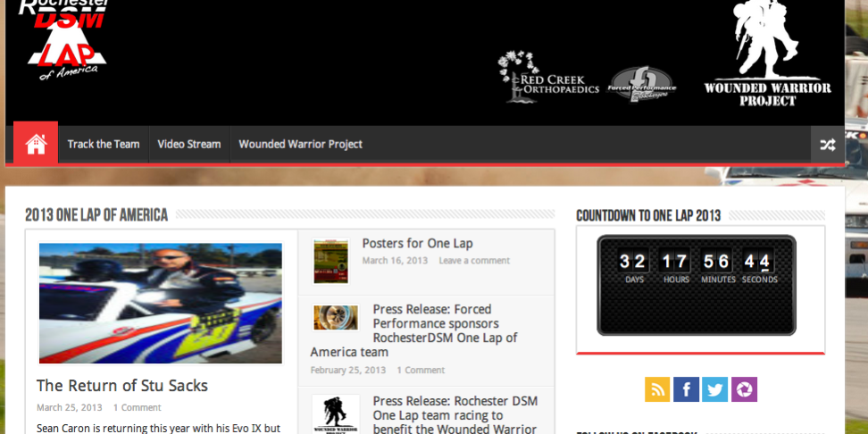Click the countdown timer widget
This screenshot has width=868, height=434.
click(x=696, y=285)
